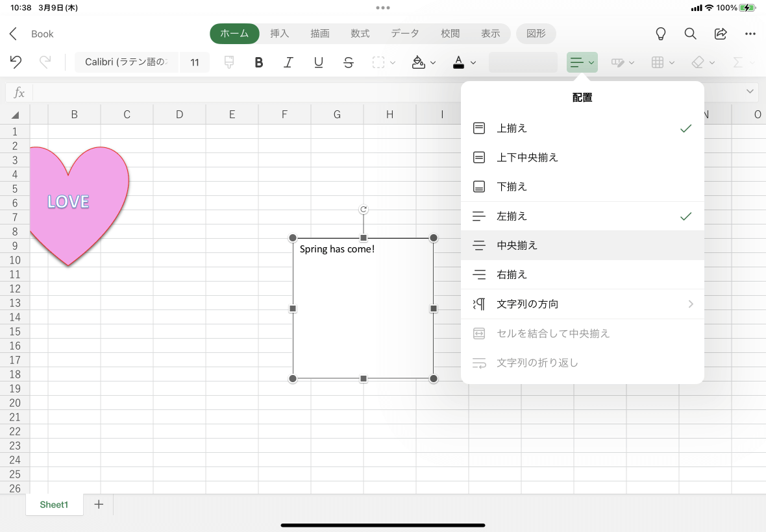Click the fx function icon
This screenshot has width=766, height=532.
tap(19, 92)
